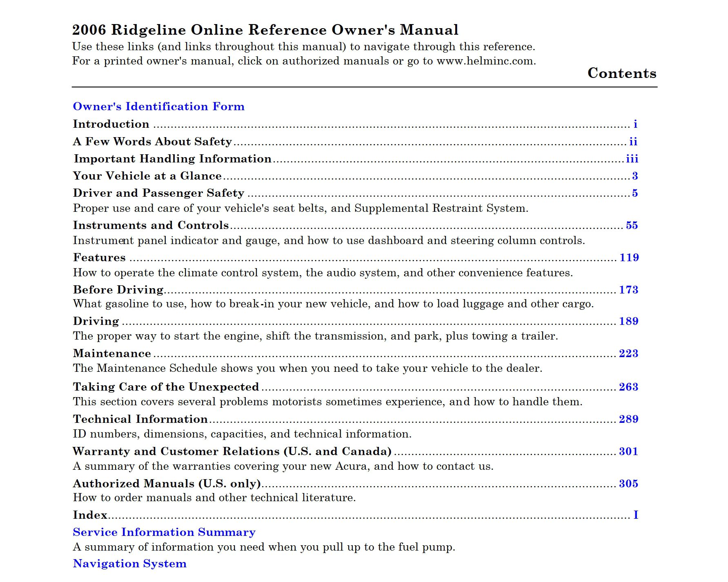Open the Index page I link
Image resolution: width=728 pixels, height=582 pixels.
pos(636,515)
